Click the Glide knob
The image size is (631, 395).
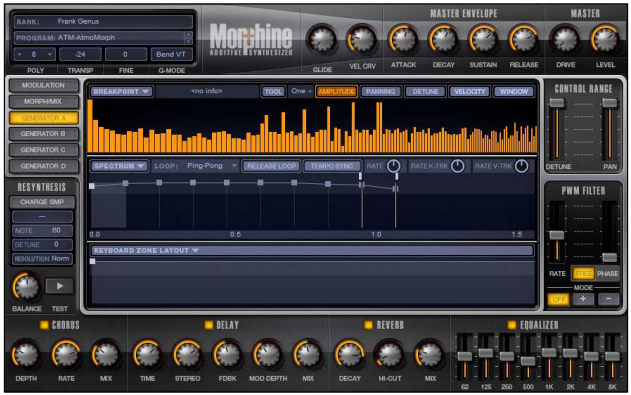point(322,40)
